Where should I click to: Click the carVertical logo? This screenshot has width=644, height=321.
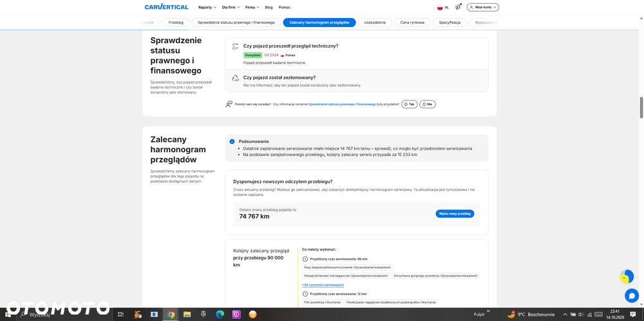(166, 7)
